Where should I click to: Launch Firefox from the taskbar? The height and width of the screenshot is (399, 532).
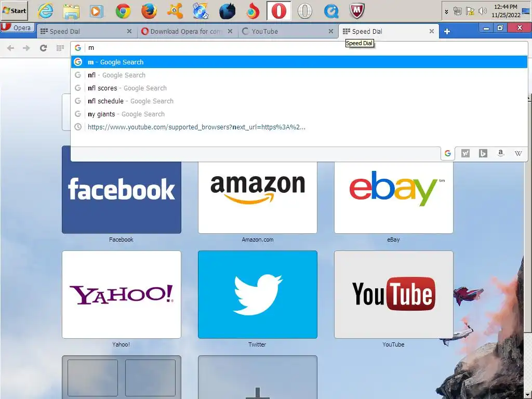point(149,11)
